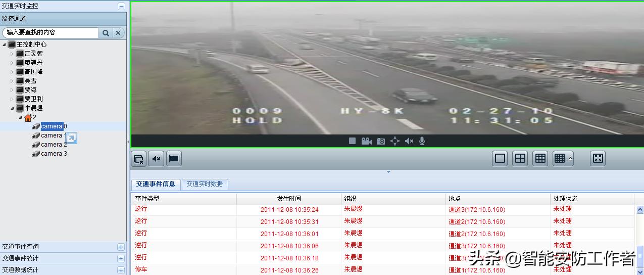The width and height of the screenshot is (644, 275).
Task: Click the camera 2 device icon
Action: (36, 145)
